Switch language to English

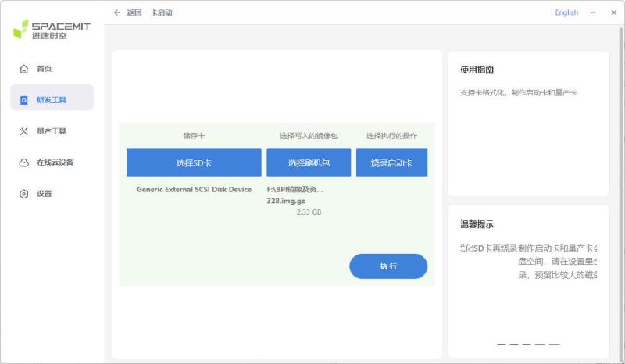[566, 12]
